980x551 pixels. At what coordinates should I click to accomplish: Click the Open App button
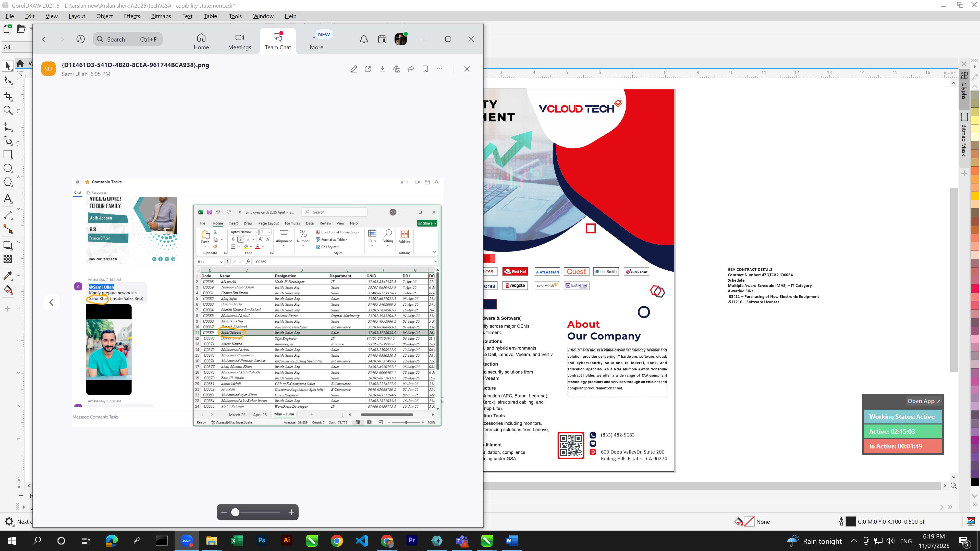pyautogui.click(x=923, y=401)
